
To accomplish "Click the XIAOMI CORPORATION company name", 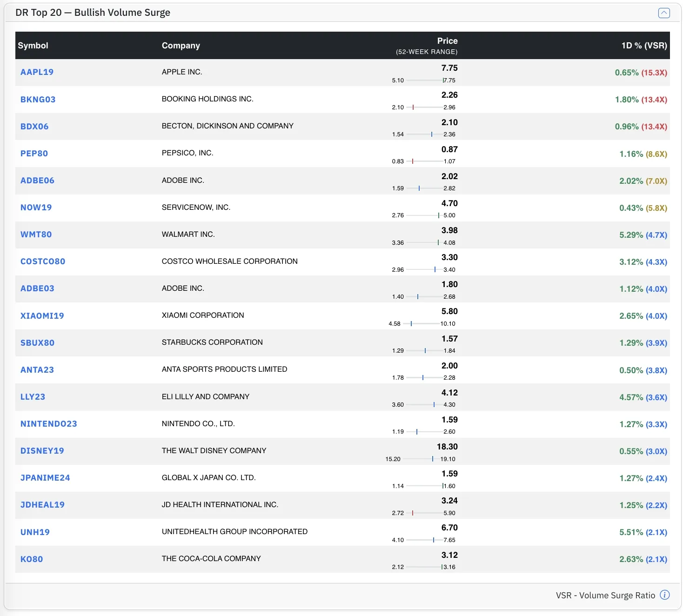I will click(203, 315).
